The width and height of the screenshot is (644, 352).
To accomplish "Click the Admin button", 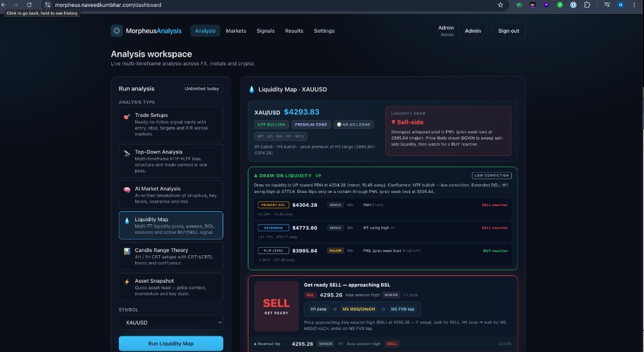I will pos(473,31).
